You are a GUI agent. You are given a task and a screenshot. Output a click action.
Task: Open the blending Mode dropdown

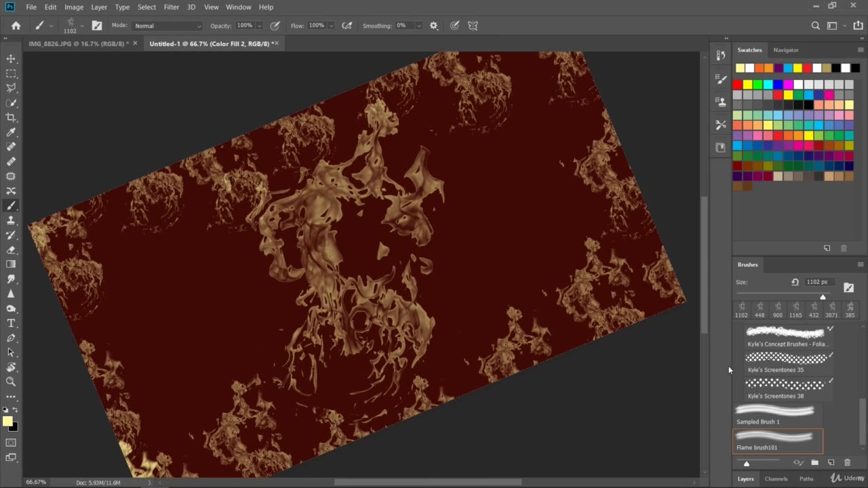(x=167, y=26)
